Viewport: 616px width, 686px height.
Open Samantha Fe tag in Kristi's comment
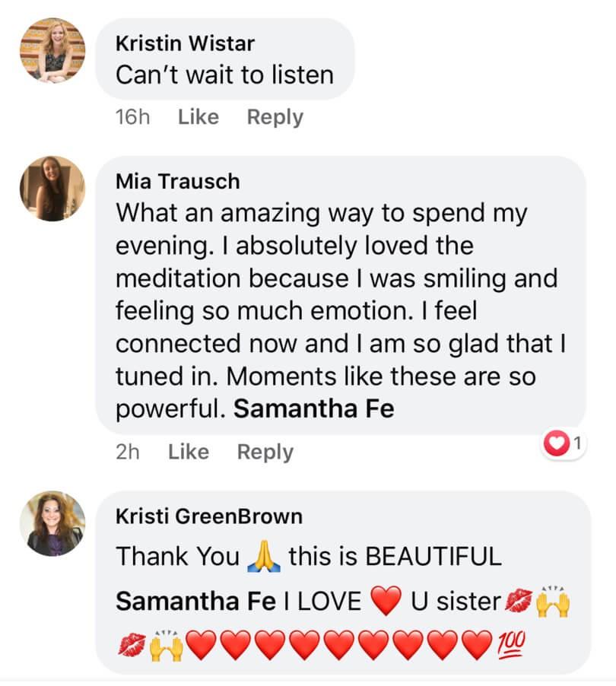click(x=195, y=601)
